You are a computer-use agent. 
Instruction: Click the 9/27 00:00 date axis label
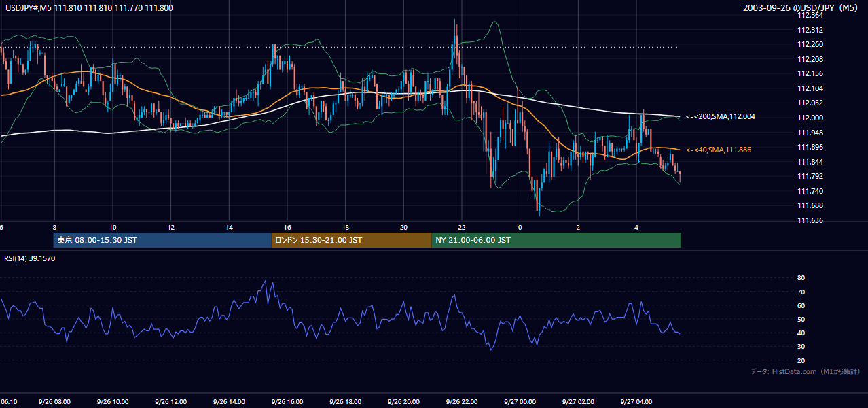click(520, 402)
